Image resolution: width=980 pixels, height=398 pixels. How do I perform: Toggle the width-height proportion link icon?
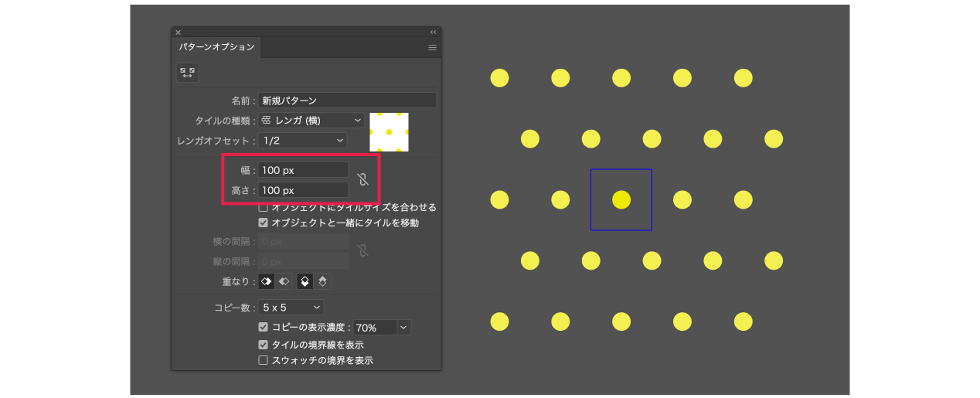pyautogui.click(x=362, y=179)
